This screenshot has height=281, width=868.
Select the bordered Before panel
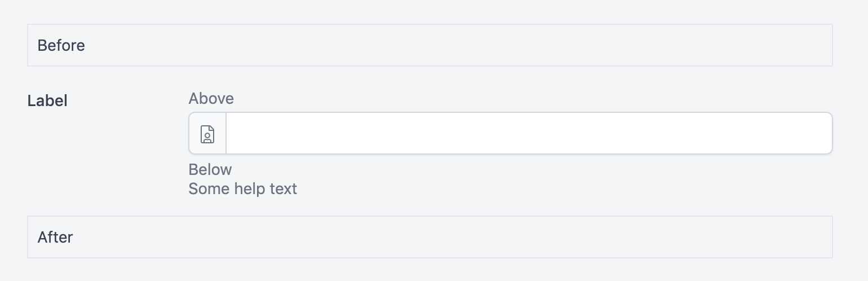pyautogui.click(x=429, y=46)
